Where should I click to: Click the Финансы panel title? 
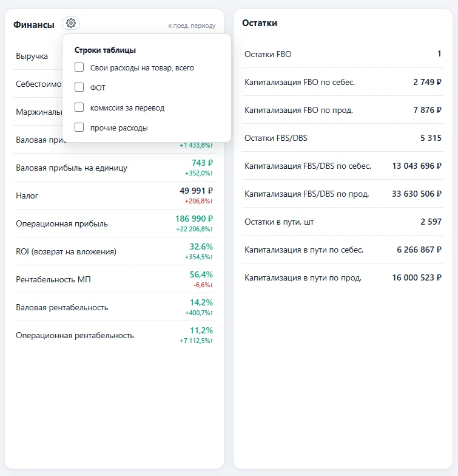point(34,25)
